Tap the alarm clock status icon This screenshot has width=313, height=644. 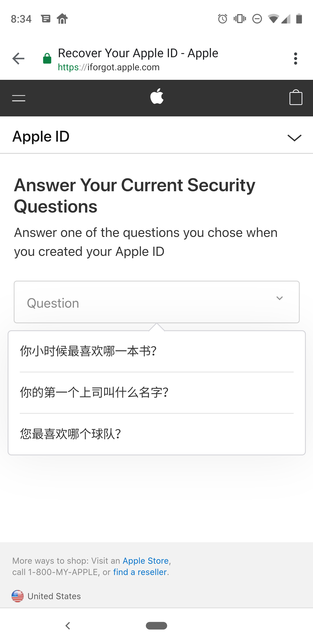222,19
